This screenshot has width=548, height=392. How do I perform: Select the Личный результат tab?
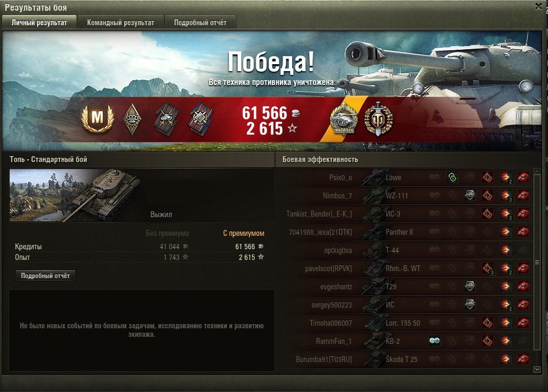tap(39, 22)
